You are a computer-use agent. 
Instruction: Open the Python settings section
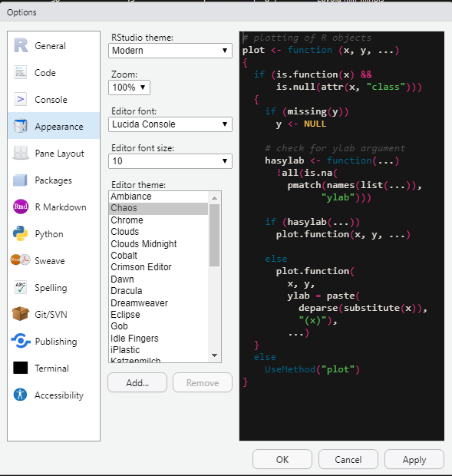(x=54, y=233)
